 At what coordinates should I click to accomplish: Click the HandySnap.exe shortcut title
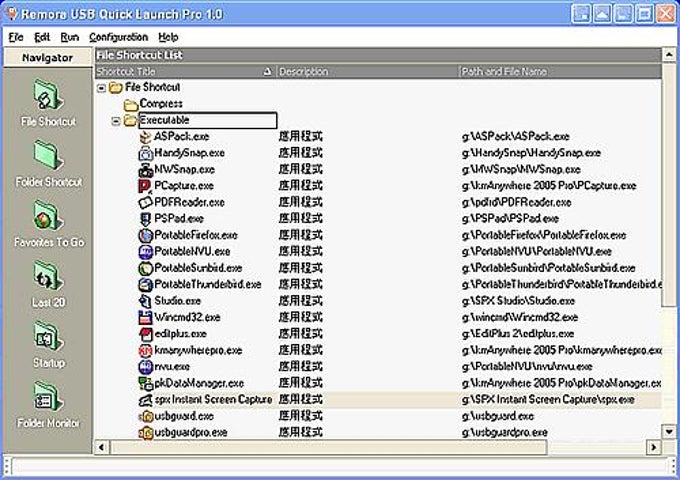tap(190, 153)
